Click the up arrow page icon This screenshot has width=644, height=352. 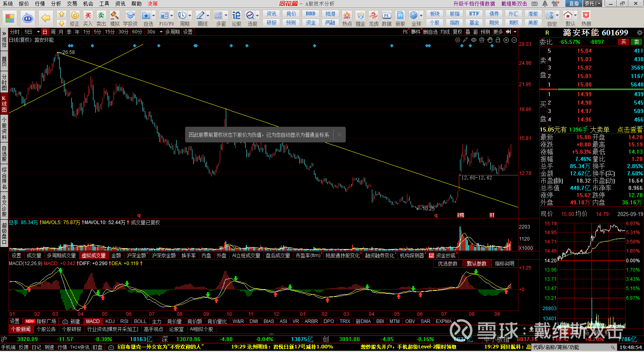pos(61,14)
